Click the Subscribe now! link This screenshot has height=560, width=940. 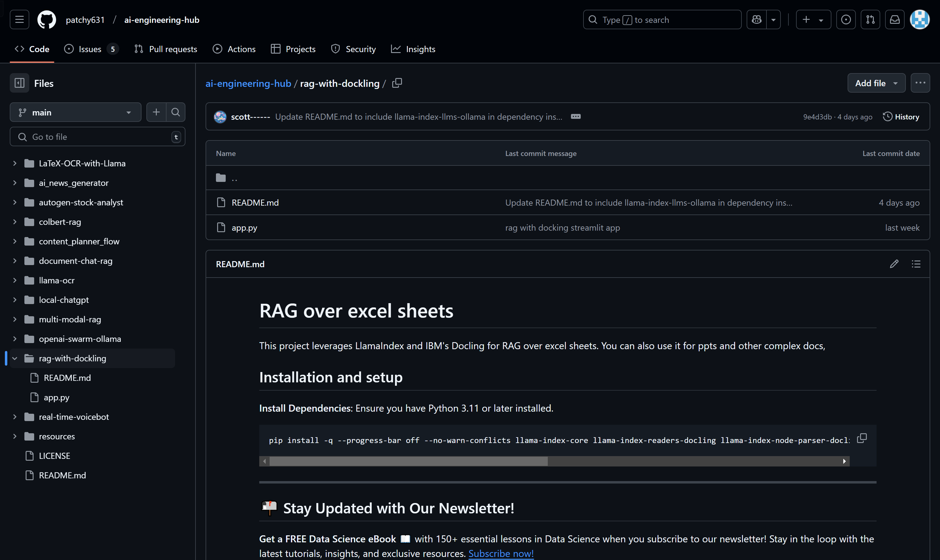pos(501,553)
